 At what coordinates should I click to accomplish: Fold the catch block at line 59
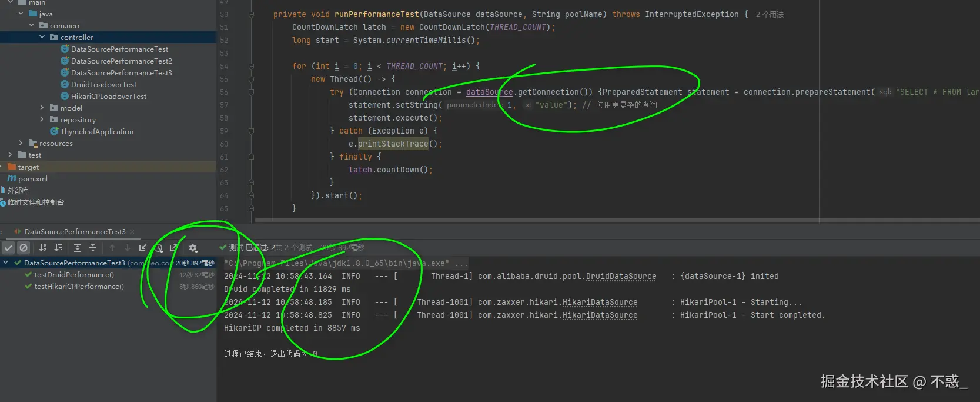coord(251,131)
